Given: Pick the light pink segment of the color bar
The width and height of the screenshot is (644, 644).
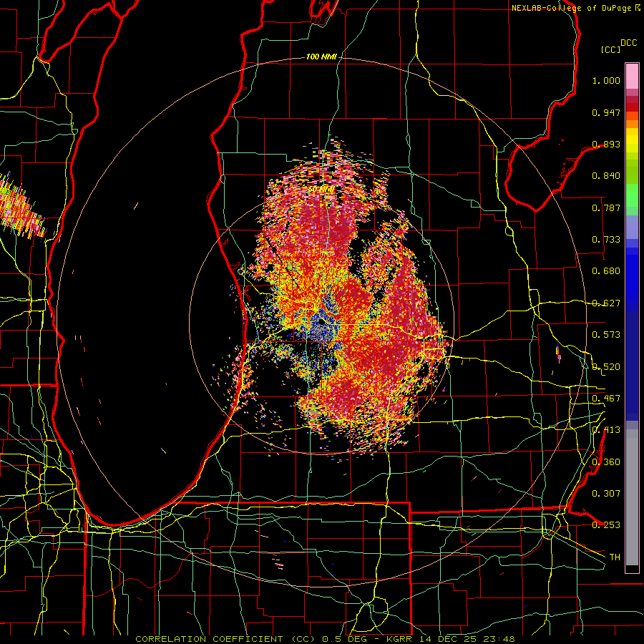Looking at the screenshot, I should click(x=632, y=76).
